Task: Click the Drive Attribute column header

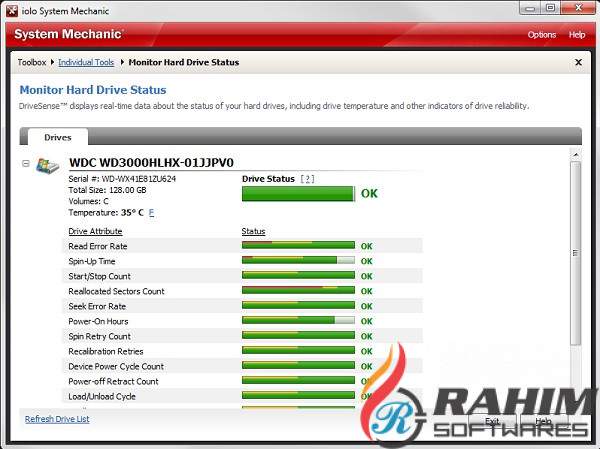Action: coord(95,231)
